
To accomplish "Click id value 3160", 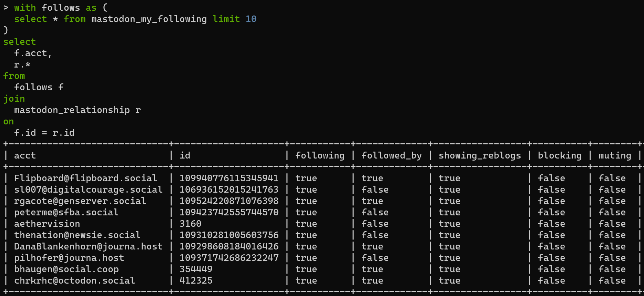I will (190, 224).
